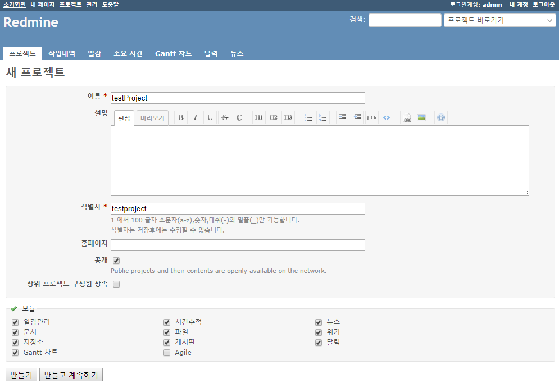Apply inline code formatting (C button)
Image resolution: width=559 pixels, height=392 pixels.
(239, 117)
